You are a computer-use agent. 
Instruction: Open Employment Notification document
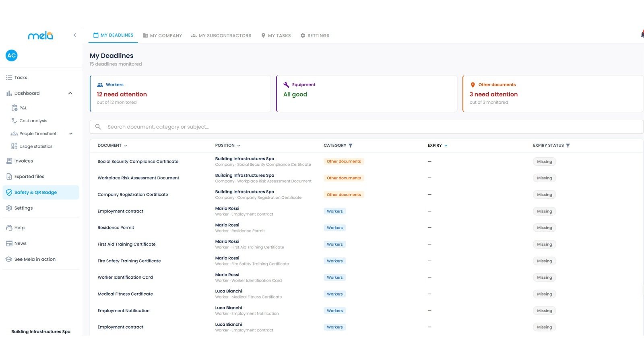[x=124, y=311]
